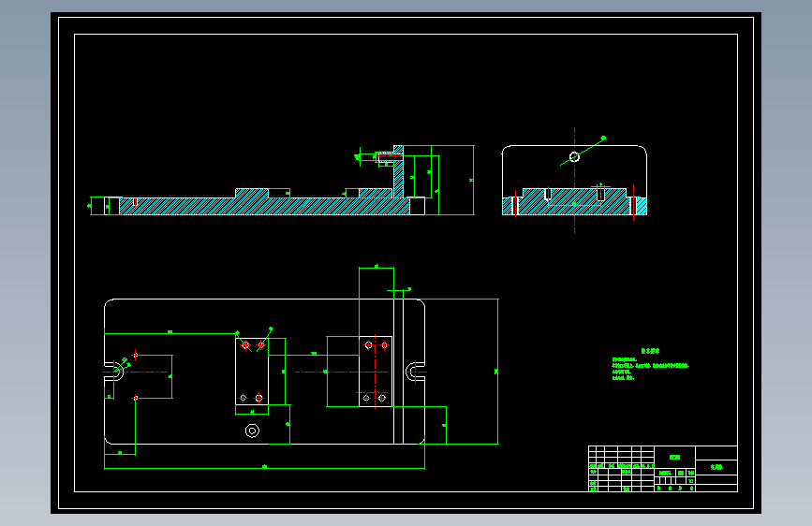Select the cyan hatched corner in side view
812x526 pixels.
pyautogui.click(x=642, y=206)
